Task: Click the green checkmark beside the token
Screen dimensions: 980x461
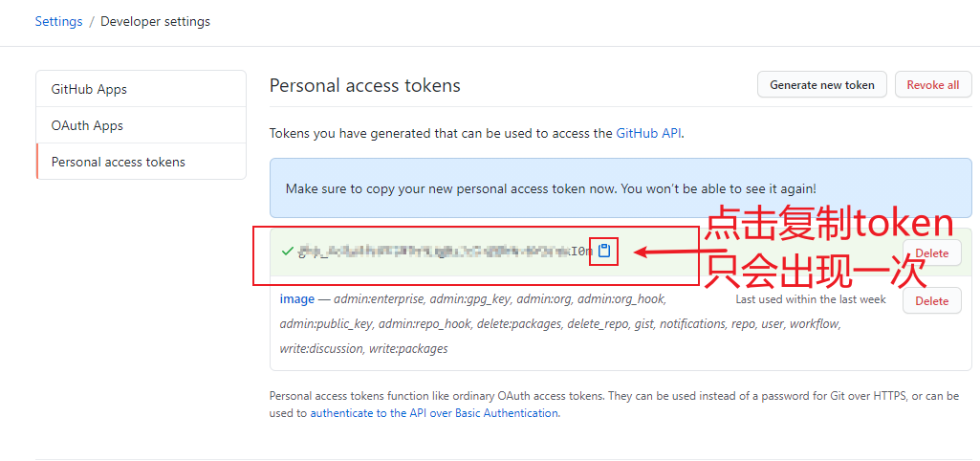Action: [288, 252]
